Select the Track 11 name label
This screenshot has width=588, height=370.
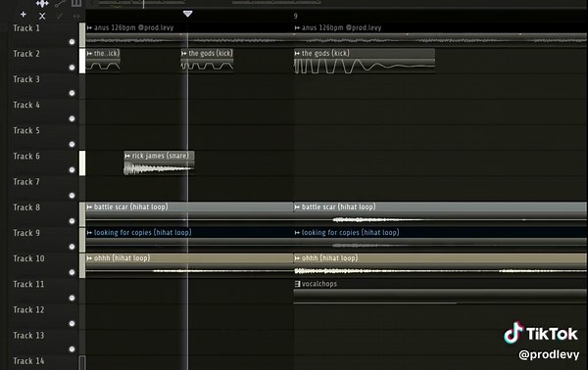(x=28, y=284)
